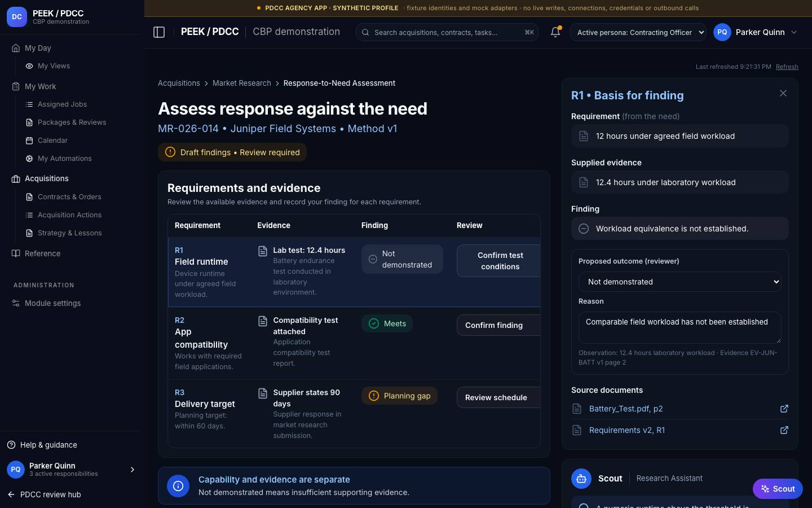
Task: Click Confirm finding for R2
Action: pos(499,325)
